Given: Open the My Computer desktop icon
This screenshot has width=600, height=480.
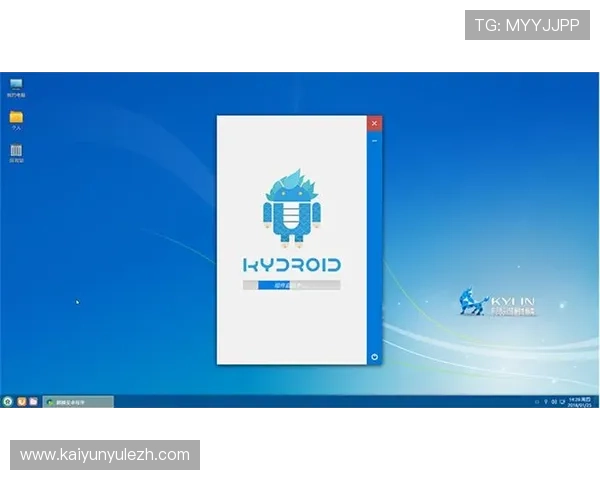Looking at the screenshot, I should tap(16, 85).
